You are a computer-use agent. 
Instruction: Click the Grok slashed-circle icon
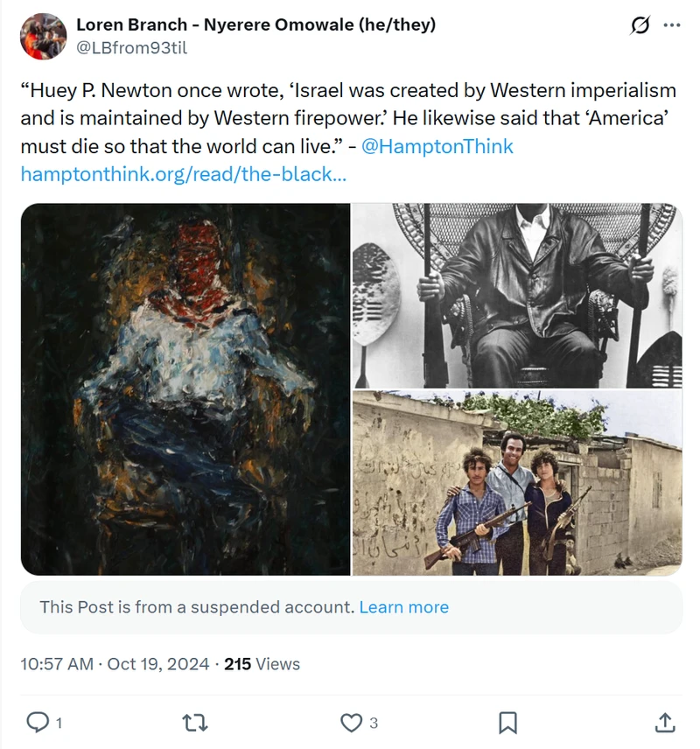(640, 24)
